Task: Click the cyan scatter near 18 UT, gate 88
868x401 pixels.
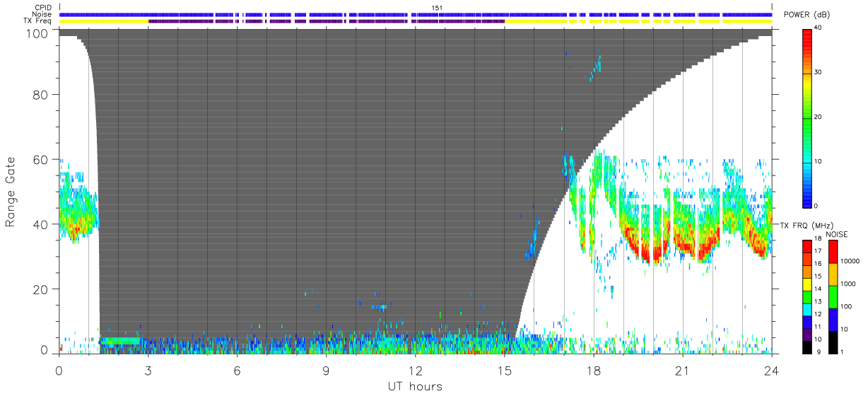Action: click(597, 66)
